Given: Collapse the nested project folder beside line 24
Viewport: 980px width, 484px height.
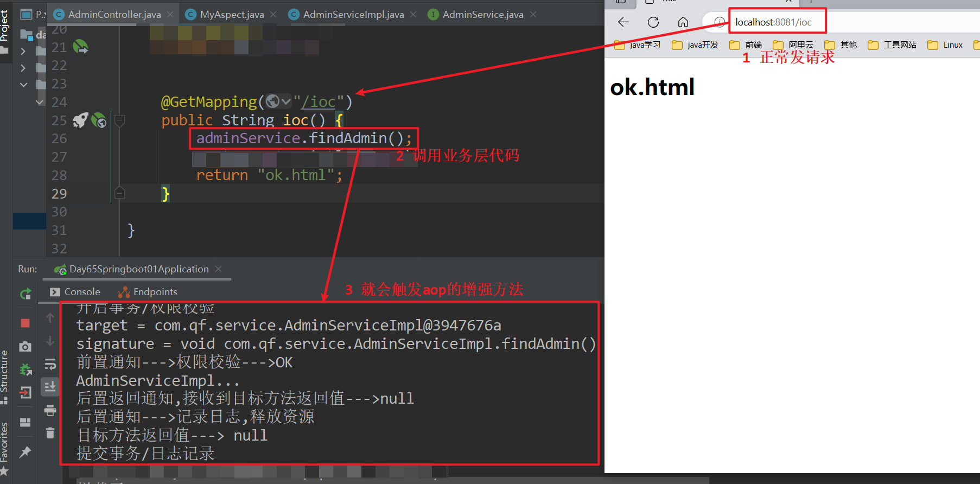Looking at the screenshot, I should pos(40,101).
